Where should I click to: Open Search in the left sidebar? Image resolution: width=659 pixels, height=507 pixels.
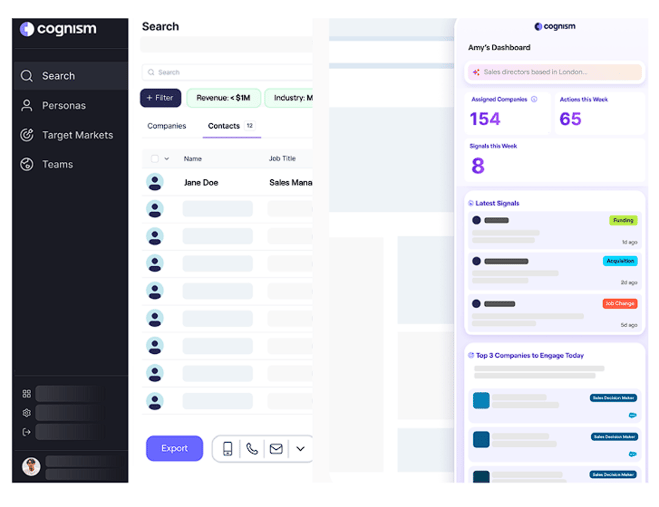point(58,76)
